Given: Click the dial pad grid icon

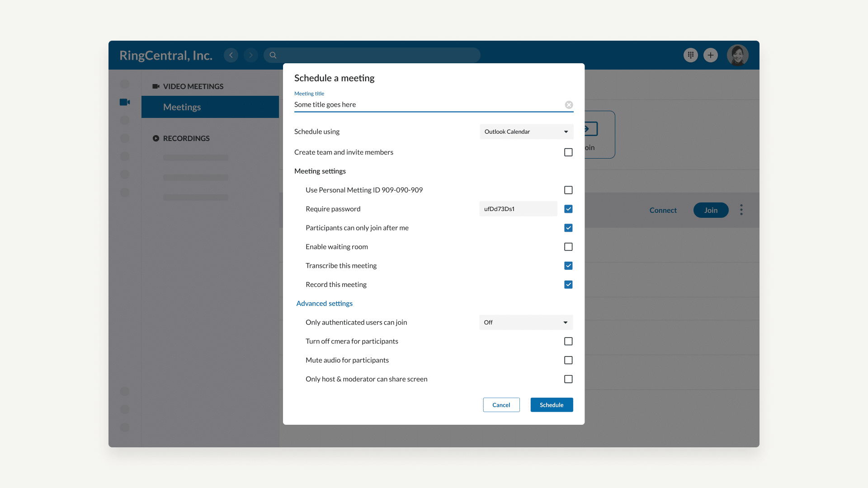Looking at the screenshot, I should [690, 55].
